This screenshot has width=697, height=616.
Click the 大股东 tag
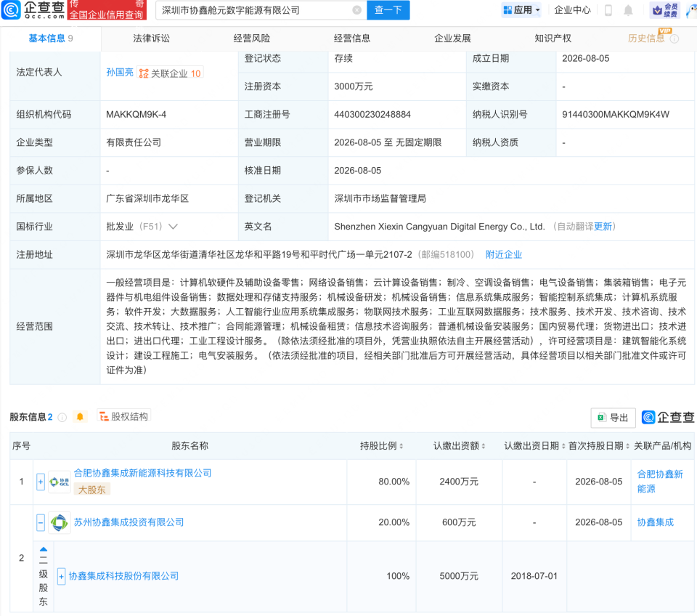92,490
